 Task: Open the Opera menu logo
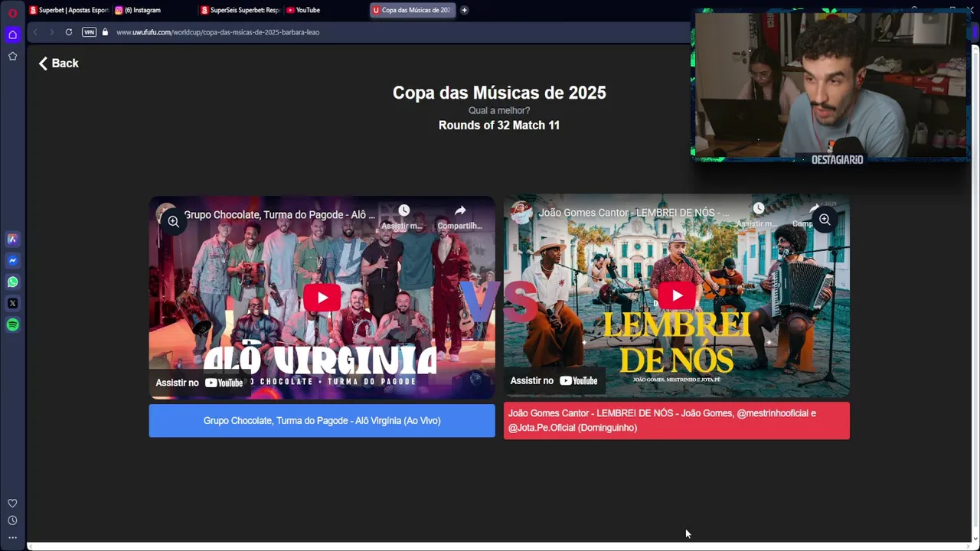pyautogui.click(x=12, y=13)
